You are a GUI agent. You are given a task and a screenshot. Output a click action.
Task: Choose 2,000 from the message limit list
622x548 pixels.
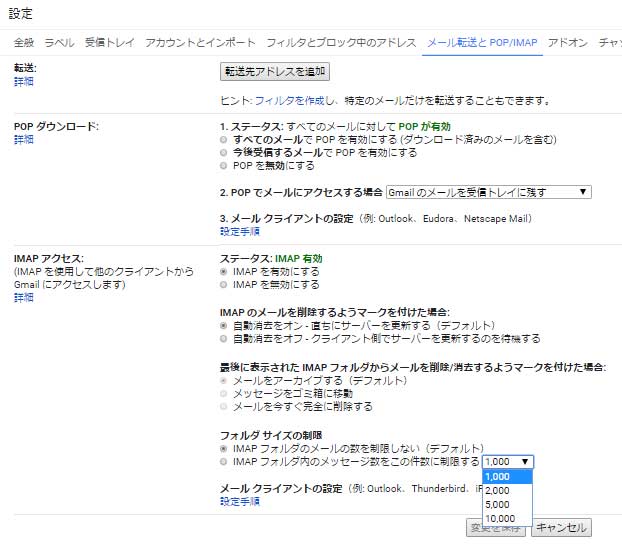click(498, 491)
